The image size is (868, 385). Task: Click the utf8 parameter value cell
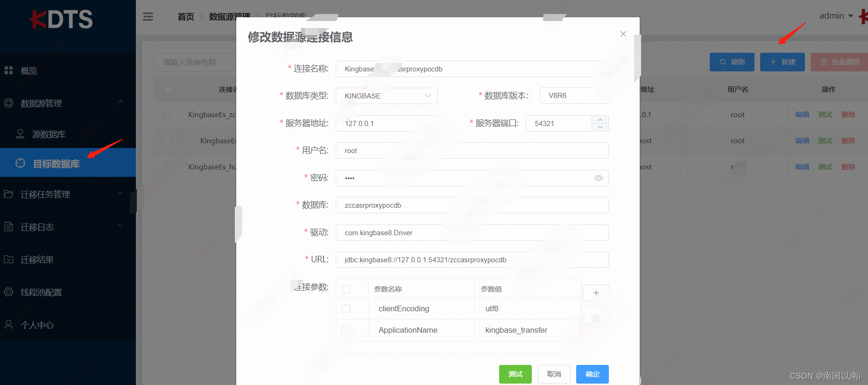point(528,308)
